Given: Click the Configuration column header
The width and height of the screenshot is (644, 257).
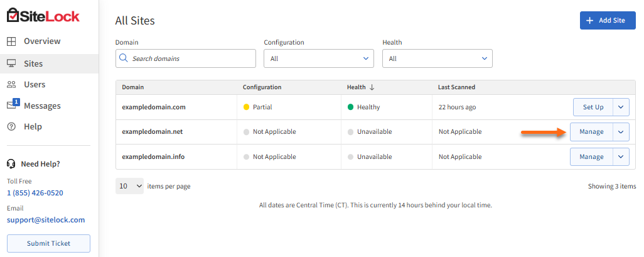Looking at the screenshot, I should tap(262, 87).
